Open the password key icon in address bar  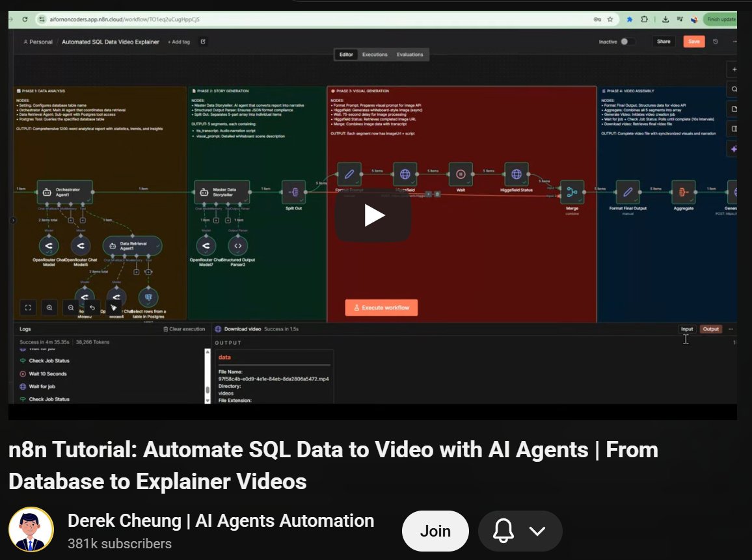coord(597,19)
